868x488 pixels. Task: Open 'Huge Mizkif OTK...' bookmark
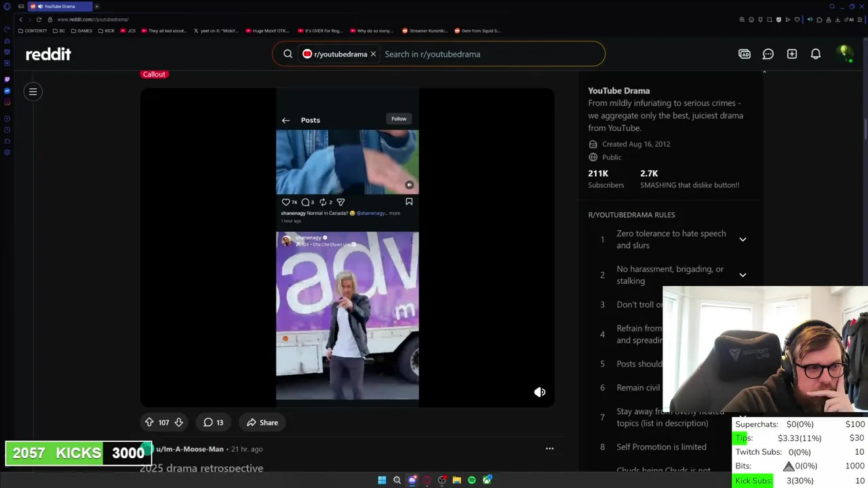269,30
